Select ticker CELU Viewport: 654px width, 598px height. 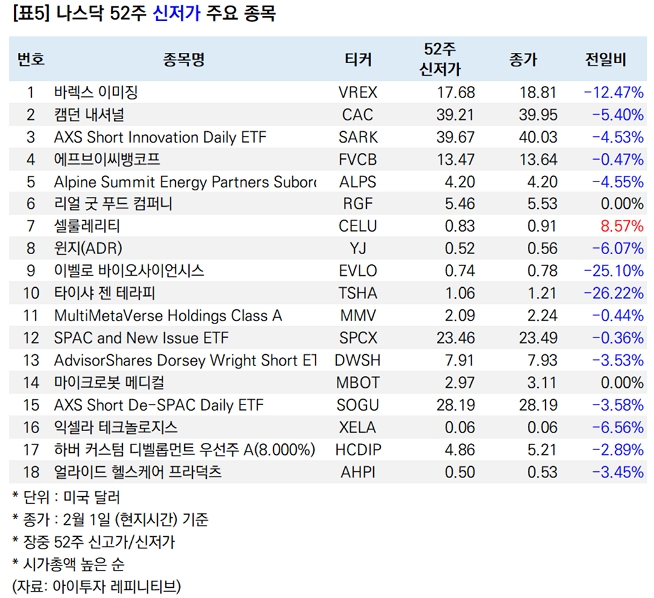(358, 226)
